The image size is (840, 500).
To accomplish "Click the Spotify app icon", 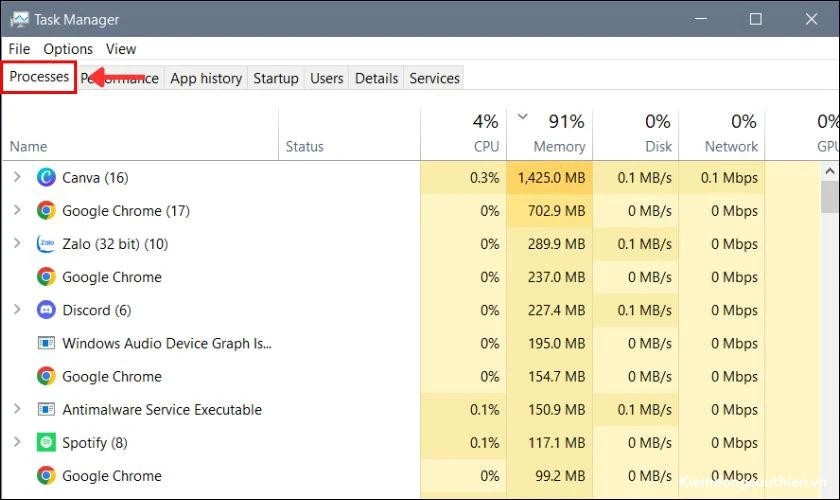I will pos(46,443).
